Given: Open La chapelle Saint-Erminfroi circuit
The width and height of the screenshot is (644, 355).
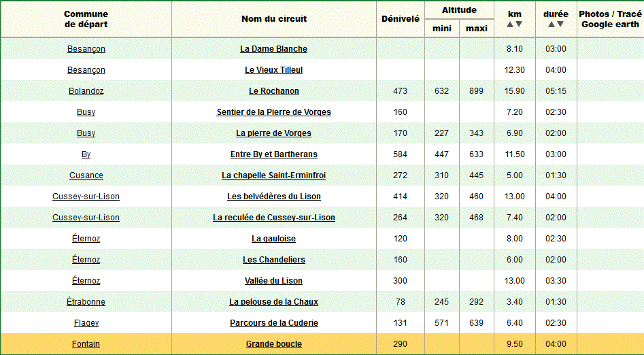Looking at the screenshot, I should (273, 175).
